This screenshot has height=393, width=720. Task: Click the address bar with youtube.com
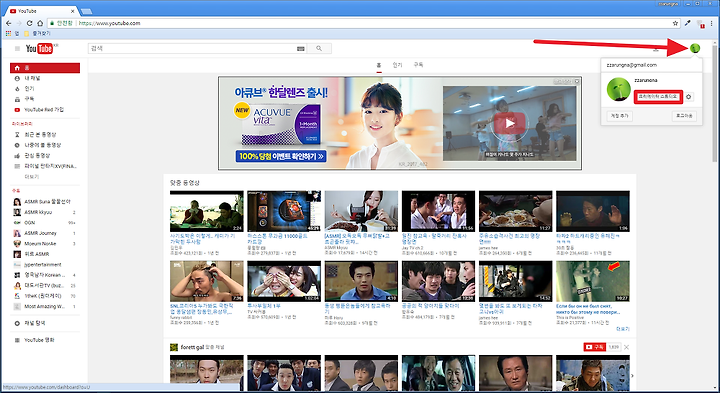363,23
